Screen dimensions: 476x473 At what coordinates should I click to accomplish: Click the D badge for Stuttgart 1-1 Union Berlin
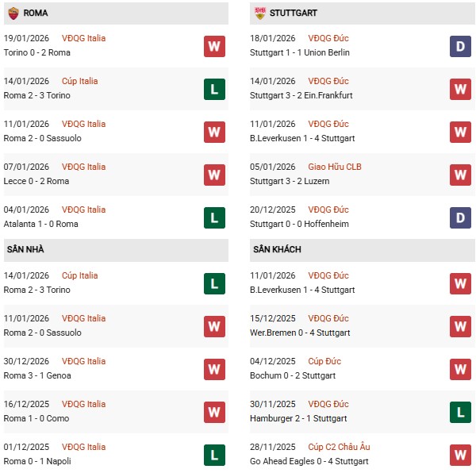coord(460,46)
